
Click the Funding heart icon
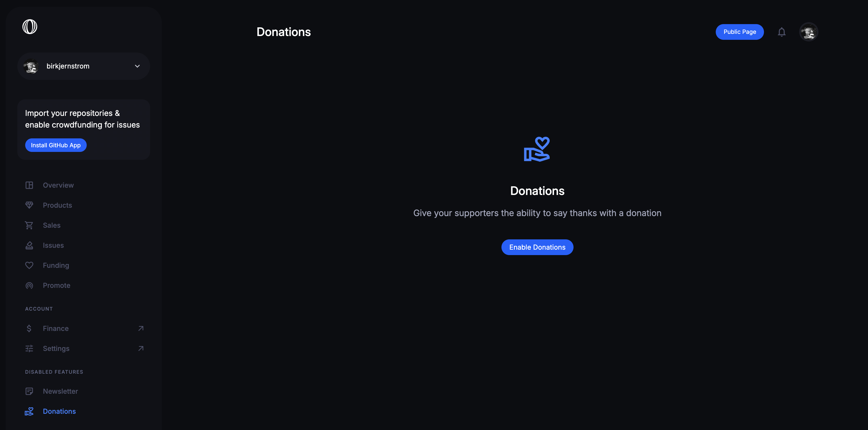[29, 265]
